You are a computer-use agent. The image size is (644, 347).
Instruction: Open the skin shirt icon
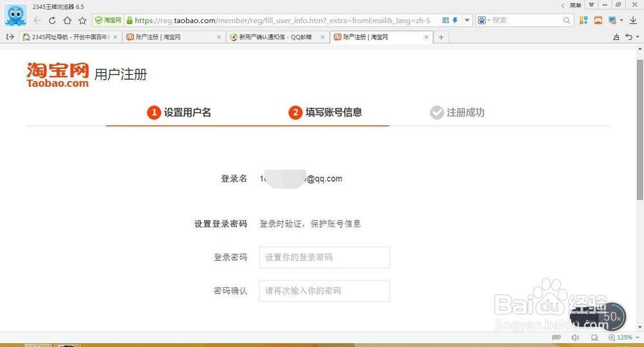pos(591,5)
